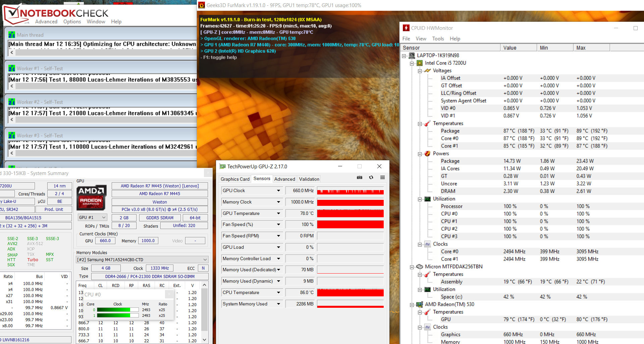Viewport: 644px width, 344px height.
Task: Click the Voltages icon under Intel Core i5
Action: (427, 70)
